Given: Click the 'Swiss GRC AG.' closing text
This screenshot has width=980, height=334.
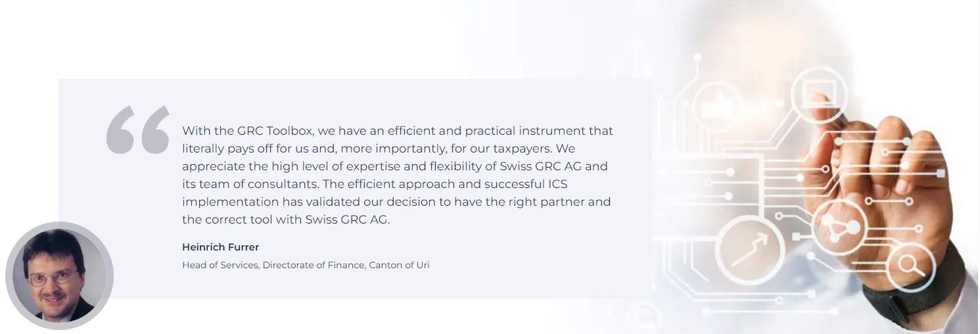Looking at the screenshot, I should pyautogui.click(x=348, y=220).
